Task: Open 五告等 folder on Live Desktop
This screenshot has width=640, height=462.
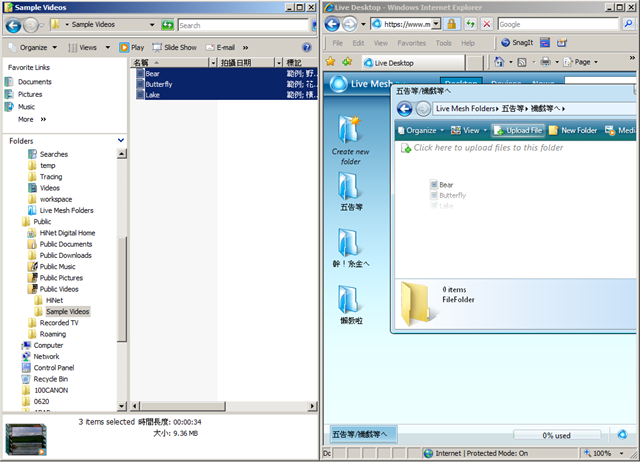Action: click(351, 191)
